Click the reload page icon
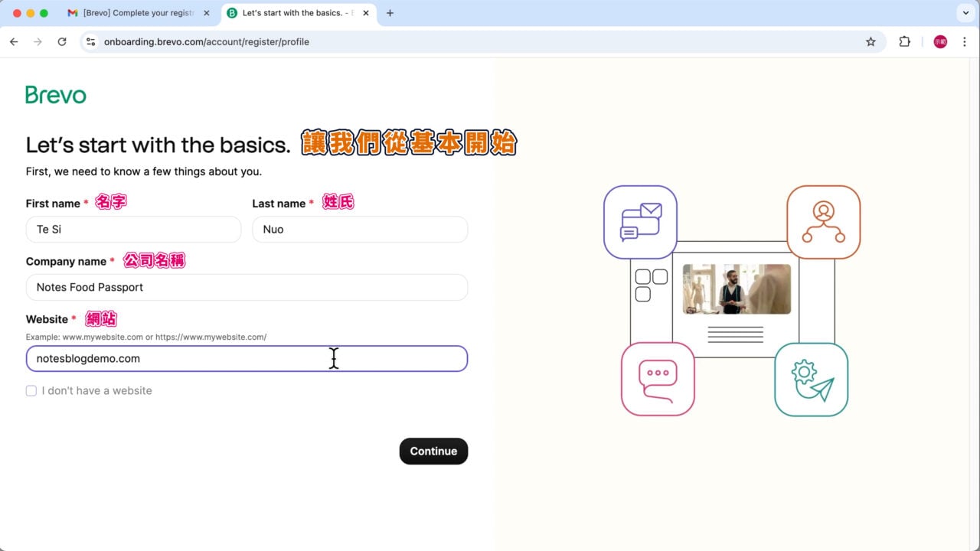 [62, 41]
